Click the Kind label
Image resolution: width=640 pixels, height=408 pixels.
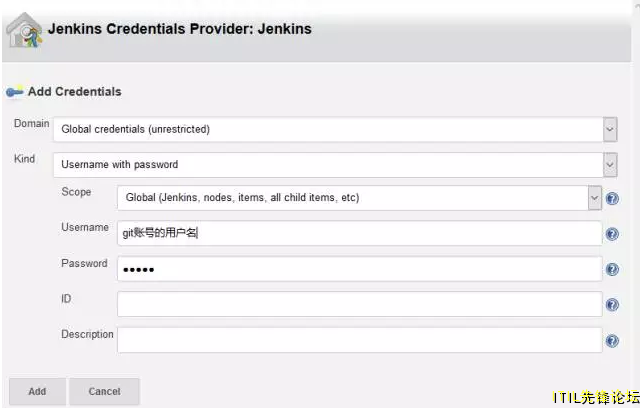coord(24,159)
